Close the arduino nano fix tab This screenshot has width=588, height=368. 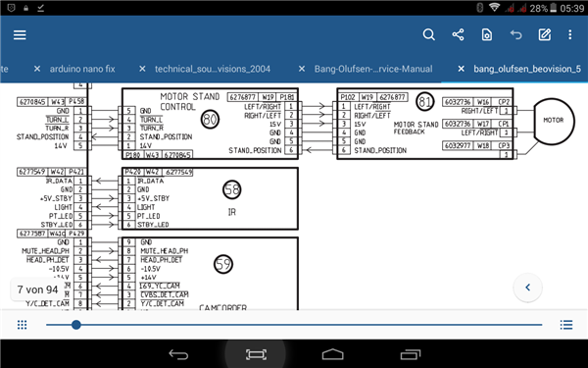(x=37, y=69)
